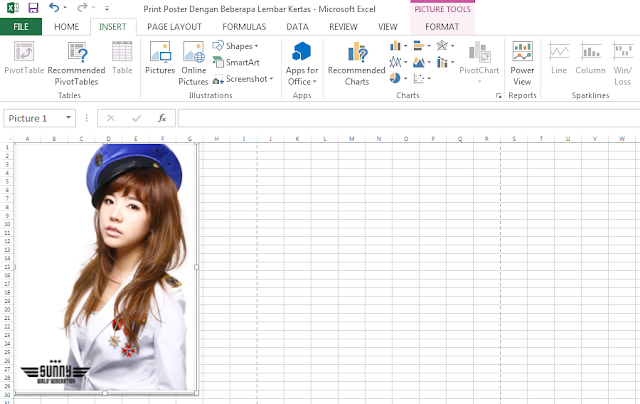Insert Pictures from file
The image size is (640, 404).
point(160,58)
